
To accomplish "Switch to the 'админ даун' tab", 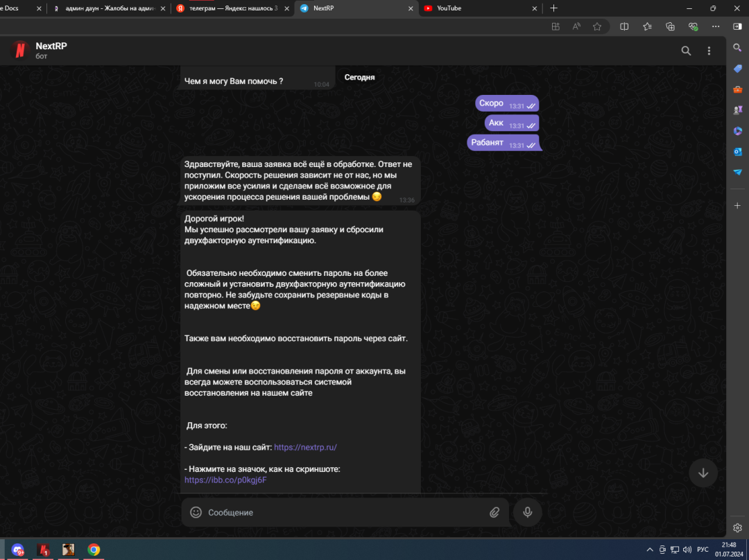I will point(109,8).
